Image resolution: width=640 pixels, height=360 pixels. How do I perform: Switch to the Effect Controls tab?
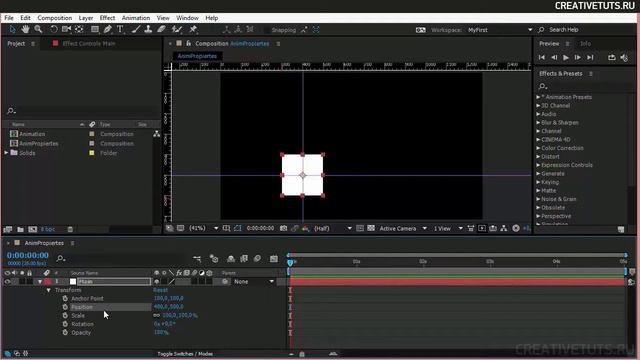[89, 43]
